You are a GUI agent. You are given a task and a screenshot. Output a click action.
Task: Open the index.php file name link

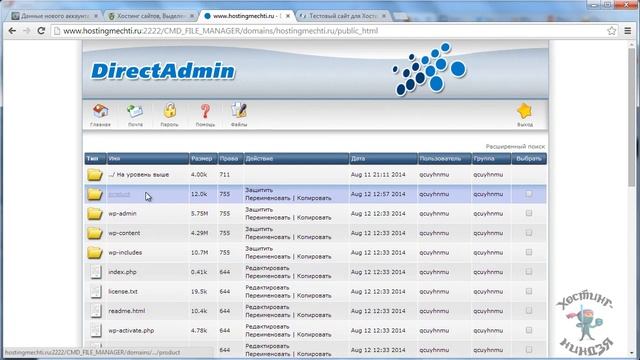click(122, 272)
